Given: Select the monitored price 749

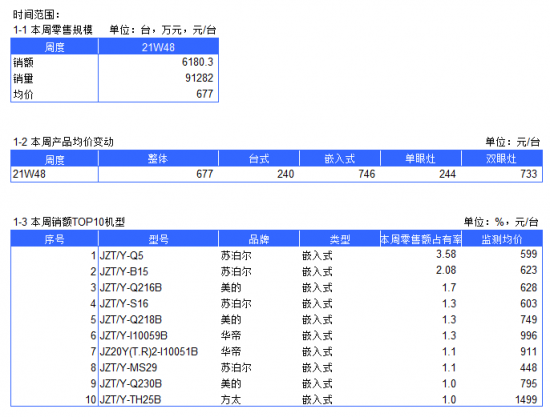Looking at the screenshot, I should 529,320.
